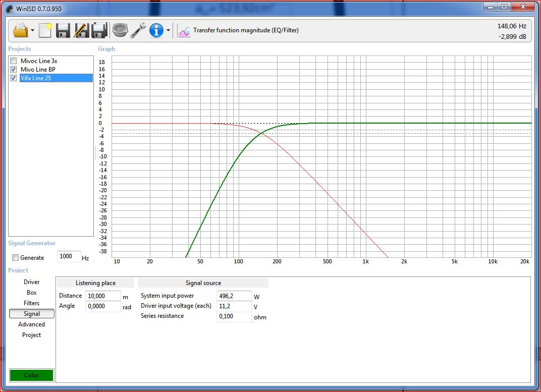
Task: Check the Mivoc Line 3x project checkbox
Action: [14, 61]
